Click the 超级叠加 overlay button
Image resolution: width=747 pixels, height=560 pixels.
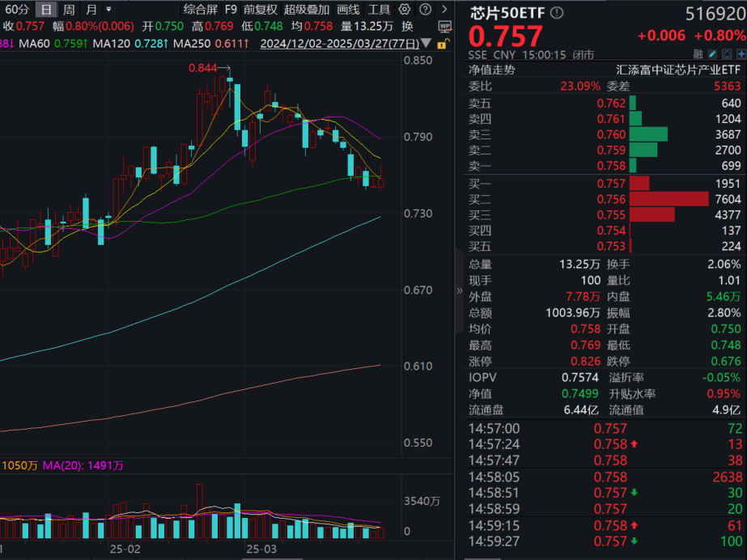pyautogui.click(x=307, y=10)
